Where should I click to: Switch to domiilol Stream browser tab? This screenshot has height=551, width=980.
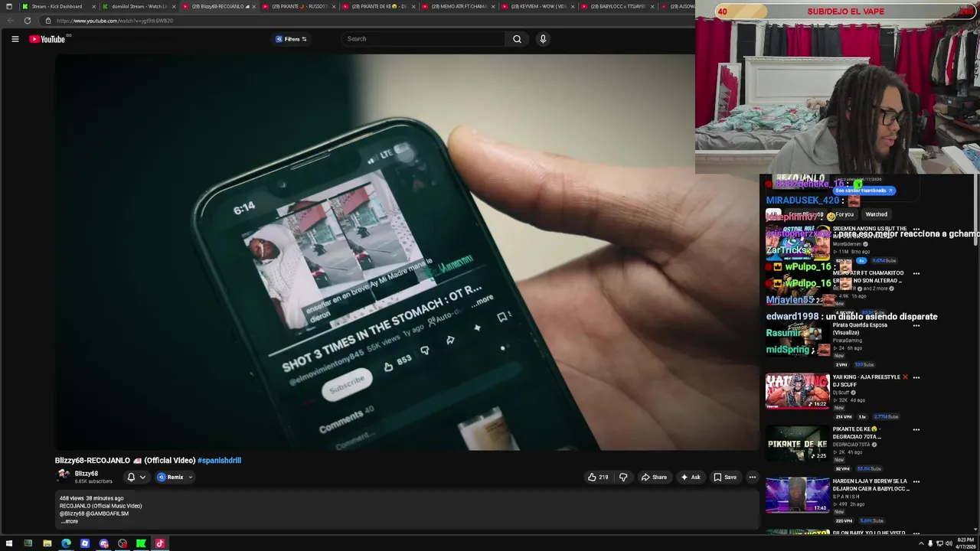pos(139,6)
